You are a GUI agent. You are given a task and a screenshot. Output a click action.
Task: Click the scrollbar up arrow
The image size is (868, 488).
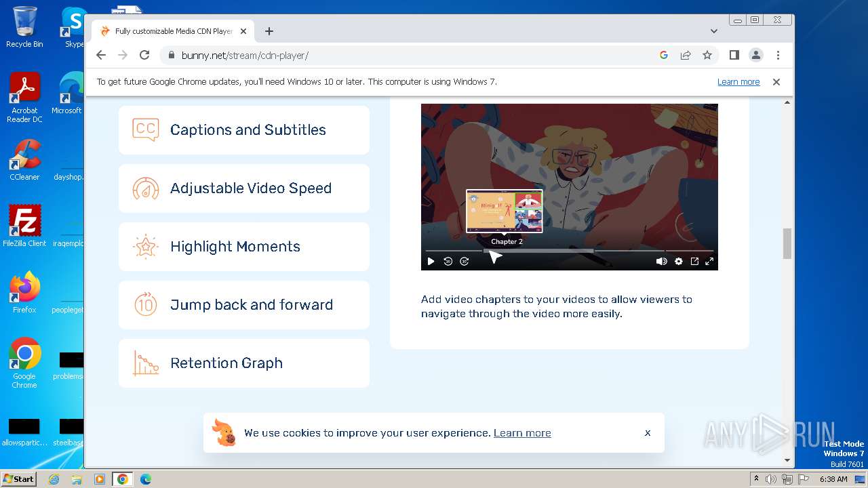pos(787,102)
